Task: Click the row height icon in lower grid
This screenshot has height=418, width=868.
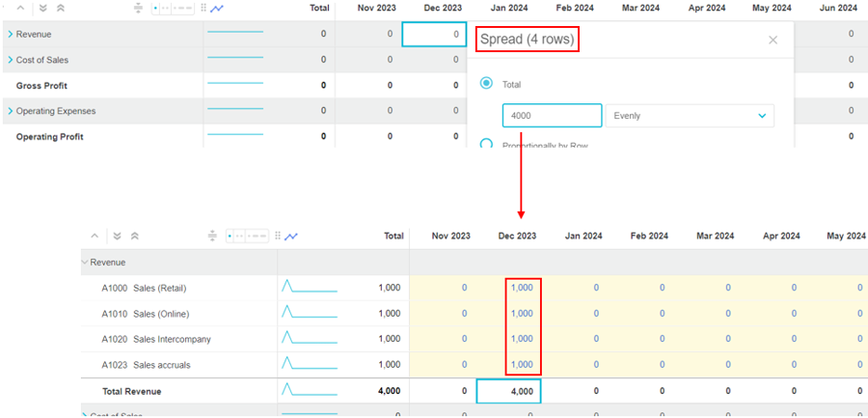Action: [x=212, y=236]
